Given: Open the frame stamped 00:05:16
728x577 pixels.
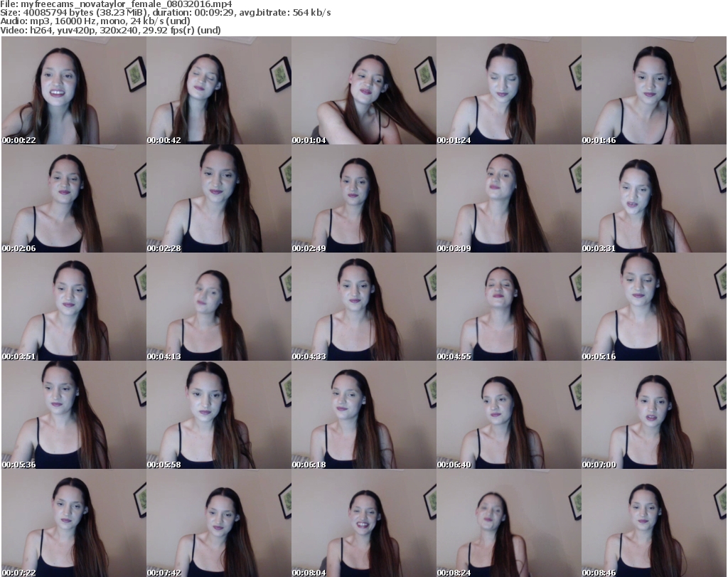Looking at the screenshot, I should 653,307.
